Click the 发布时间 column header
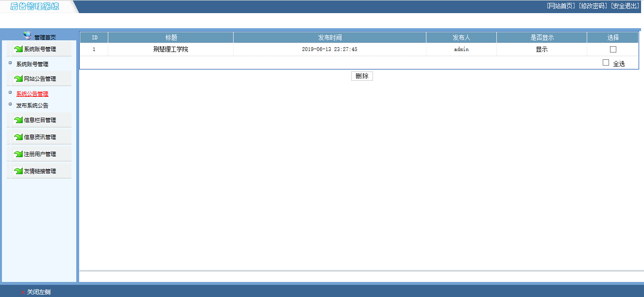Screen dimensions: 644x297 tap(330, 37)
